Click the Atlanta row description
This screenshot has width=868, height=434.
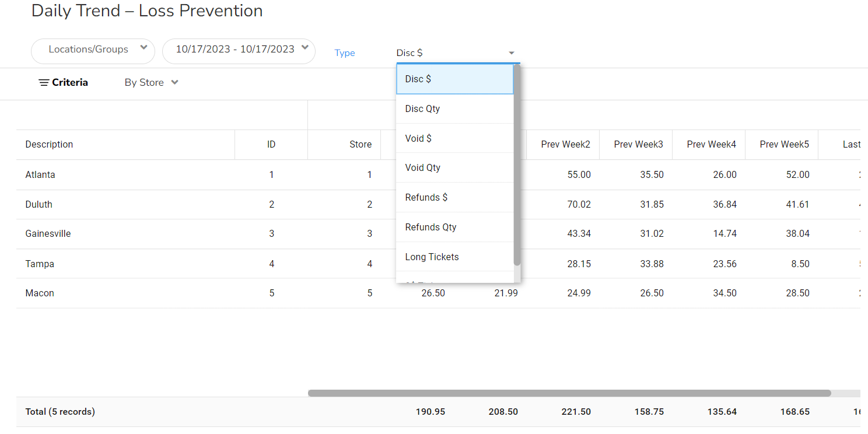(x=40, y=174)
